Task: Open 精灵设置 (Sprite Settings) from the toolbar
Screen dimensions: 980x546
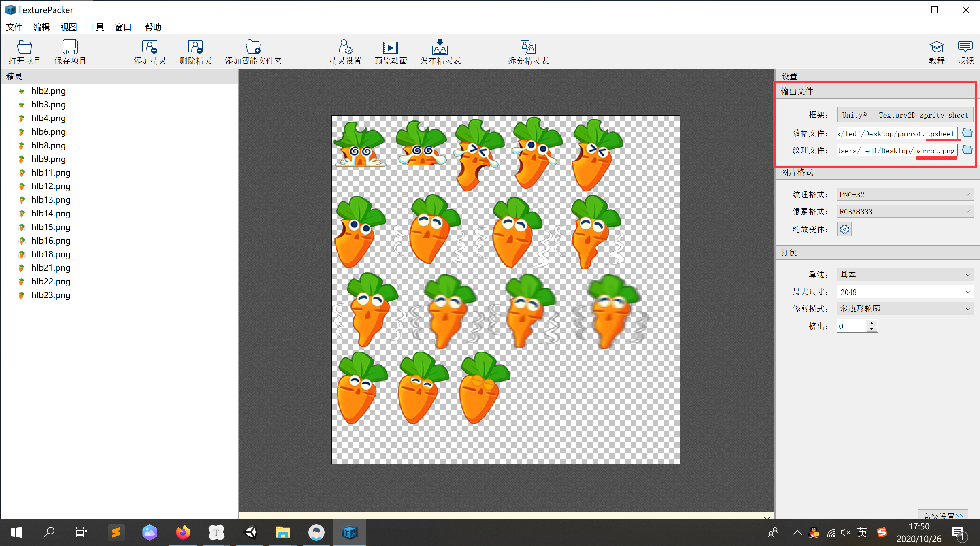Action: click(x=345, y=48)
